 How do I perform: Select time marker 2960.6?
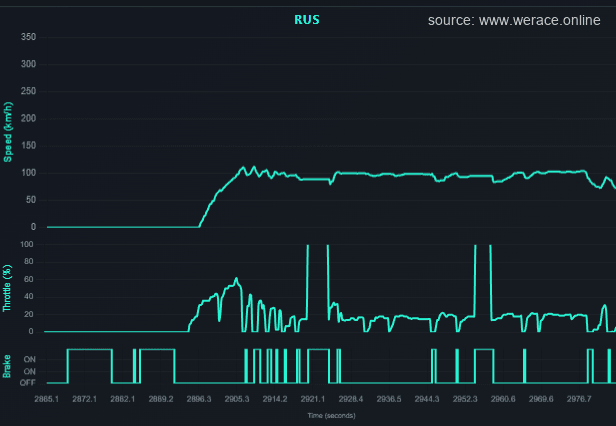[x=503, y=399]
